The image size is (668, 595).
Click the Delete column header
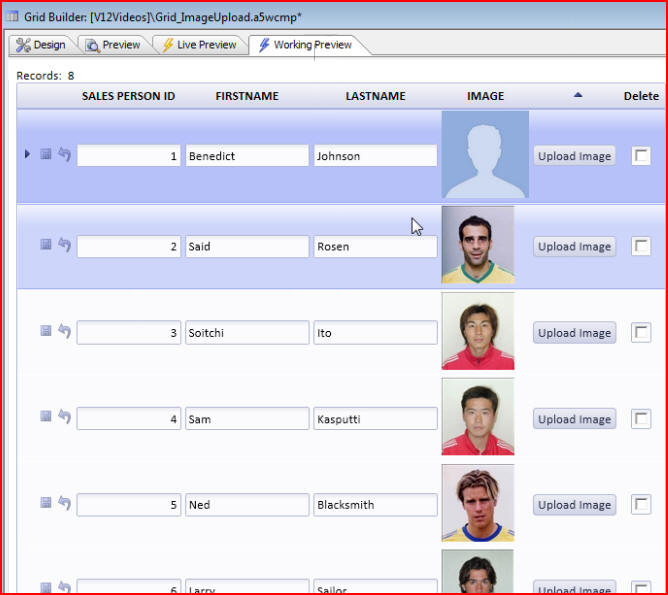(641, 96)
